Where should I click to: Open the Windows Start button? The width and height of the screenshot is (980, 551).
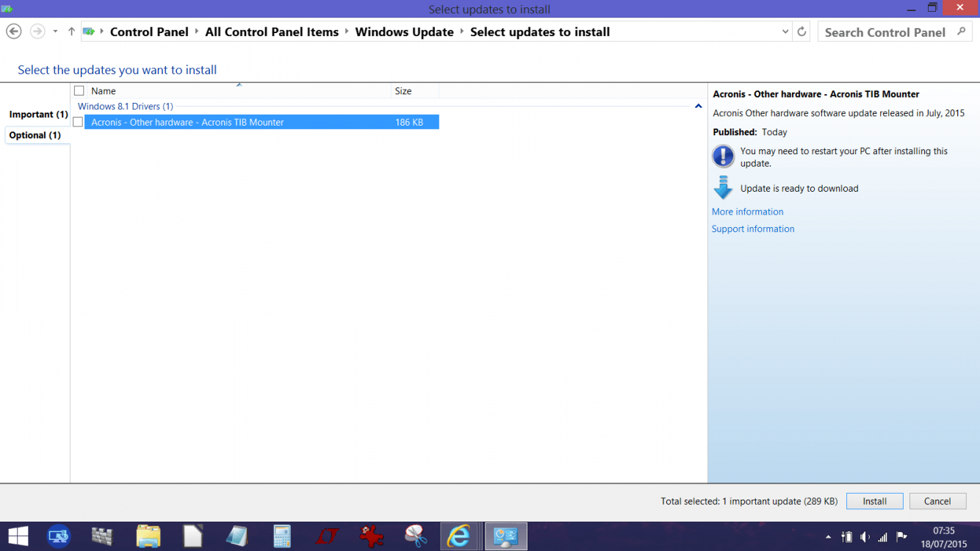18,536
